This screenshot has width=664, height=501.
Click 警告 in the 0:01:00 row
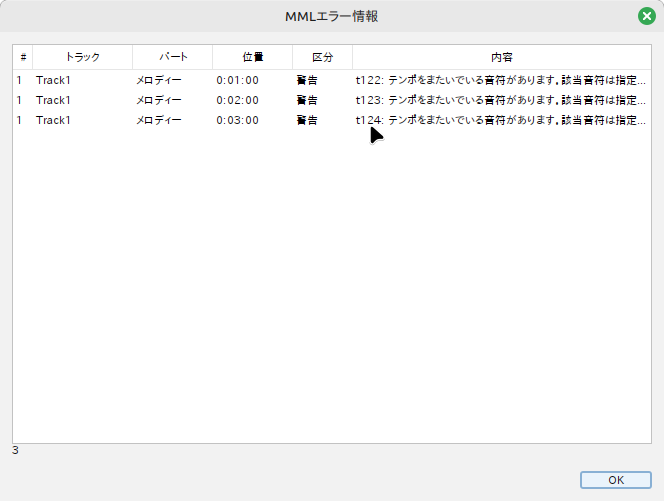click(307, 80)
